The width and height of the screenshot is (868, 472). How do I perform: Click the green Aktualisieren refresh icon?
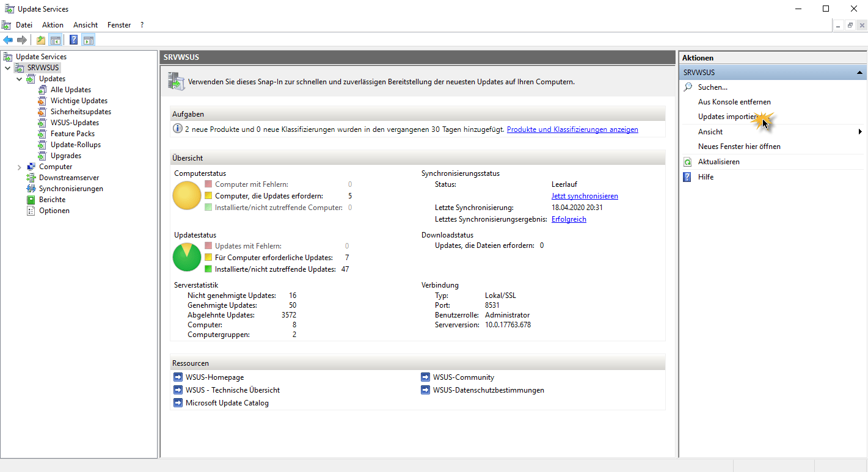tap(688, 162)
